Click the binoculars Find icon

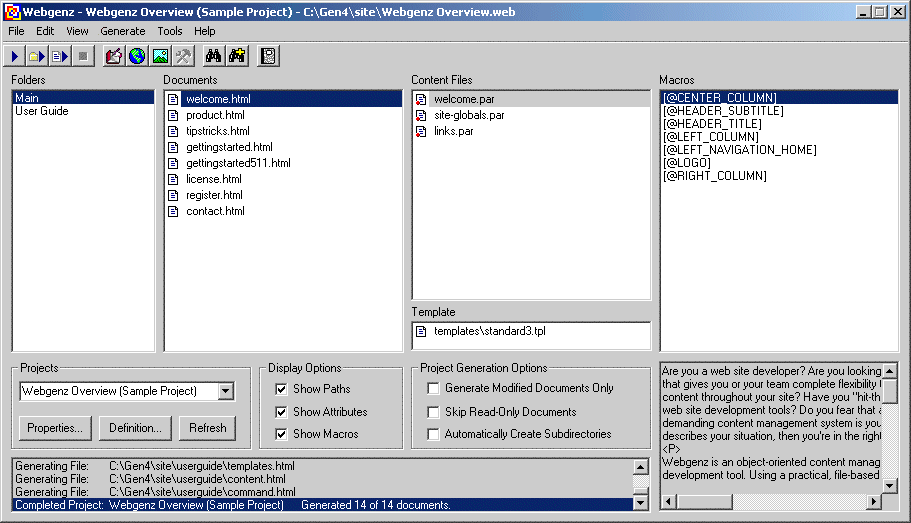213,56
